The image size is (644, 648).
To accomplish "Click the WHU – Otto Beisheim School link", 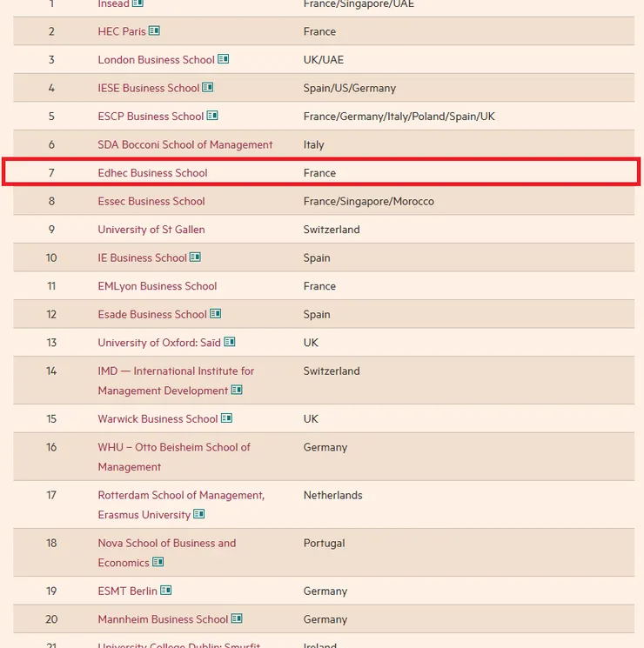I will [173, 447].
